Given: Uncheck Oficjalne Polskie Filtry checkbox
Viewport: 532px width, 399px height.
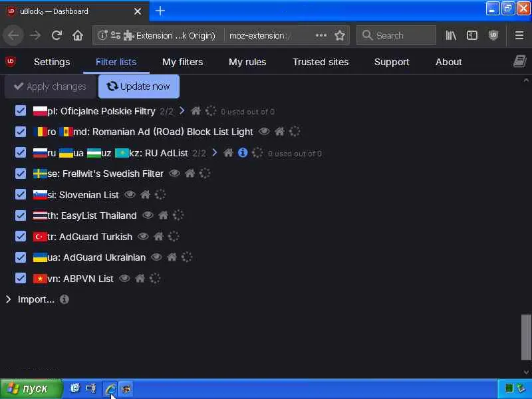Looking at the screenshot, I should [x=21, y=110].
